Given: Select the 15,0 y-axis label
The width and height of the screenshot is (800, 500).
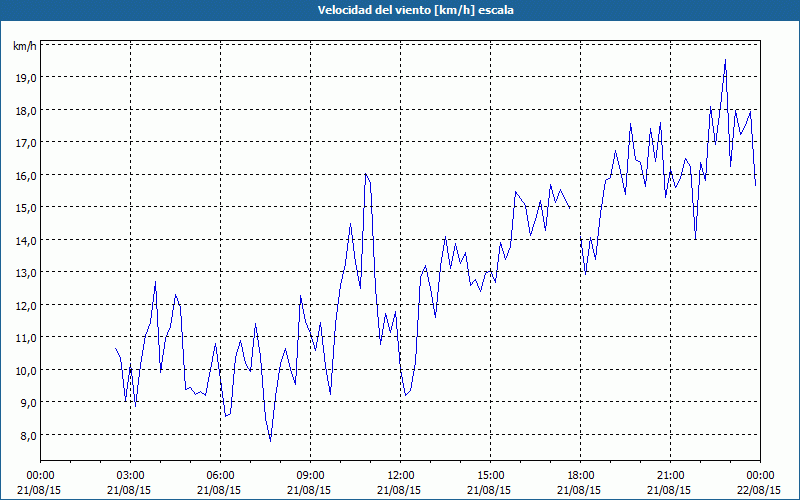Looking at the screenshot, I should 26,208.
